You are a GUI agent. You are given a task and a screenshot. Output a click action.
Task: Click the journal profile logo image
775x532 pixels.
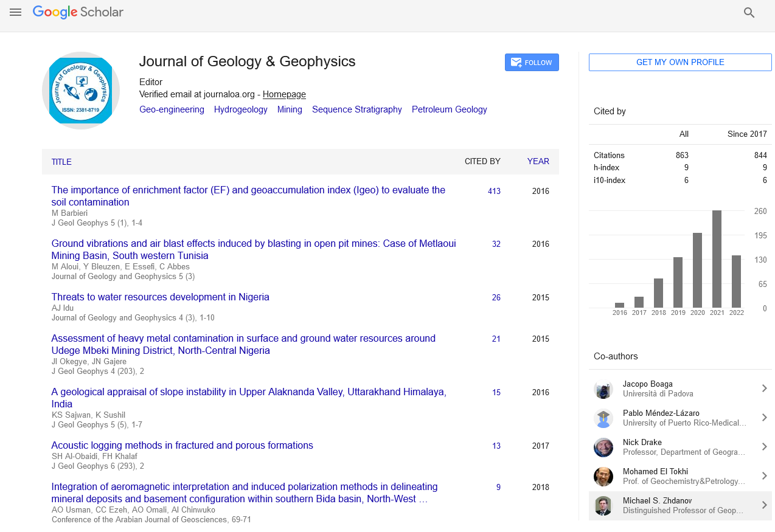(x=81, y=91)
